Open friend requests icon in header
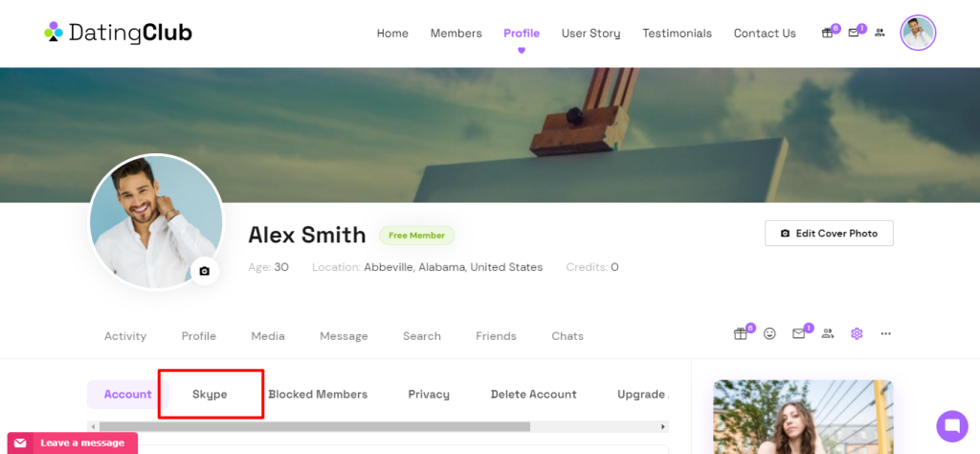Screen dimensions: 980x454 [880, 34]
